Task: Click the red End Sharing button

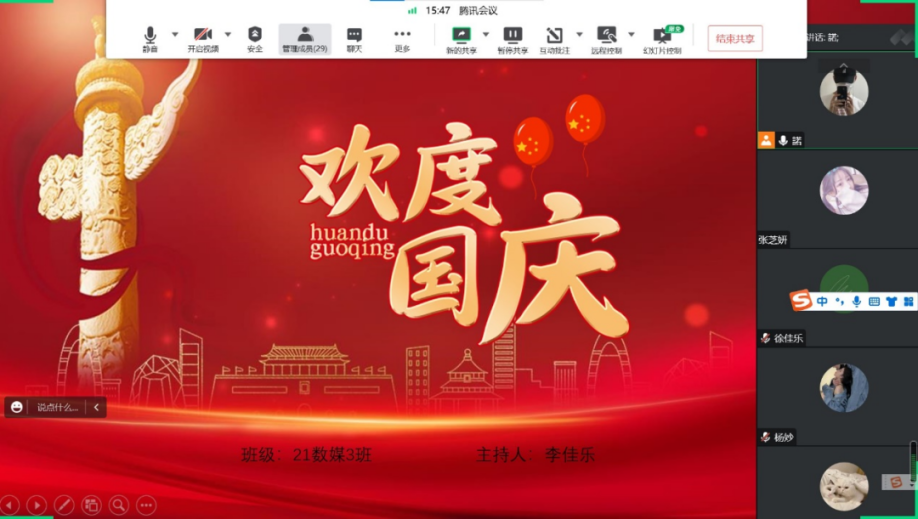Action: coord(735,39)
